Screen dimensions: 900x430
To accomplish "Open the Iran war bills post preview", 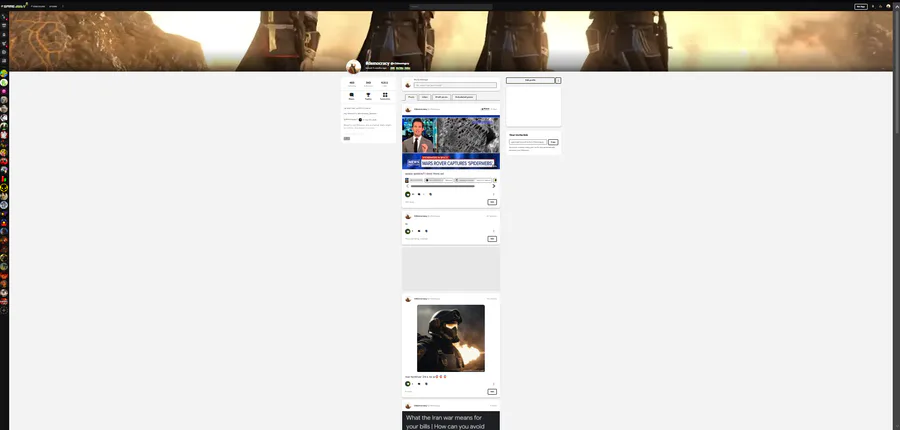I will tap(451, 420).
